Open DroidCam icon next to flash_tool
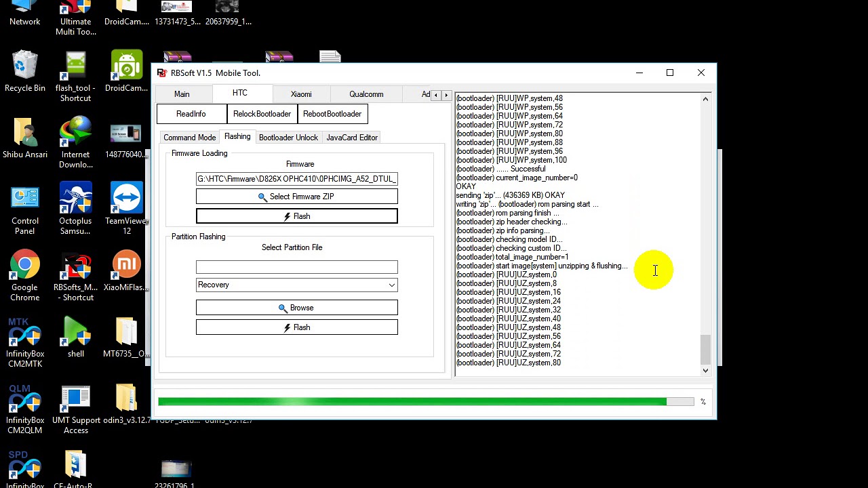This screenshot has height=488, width=868. 126,72
